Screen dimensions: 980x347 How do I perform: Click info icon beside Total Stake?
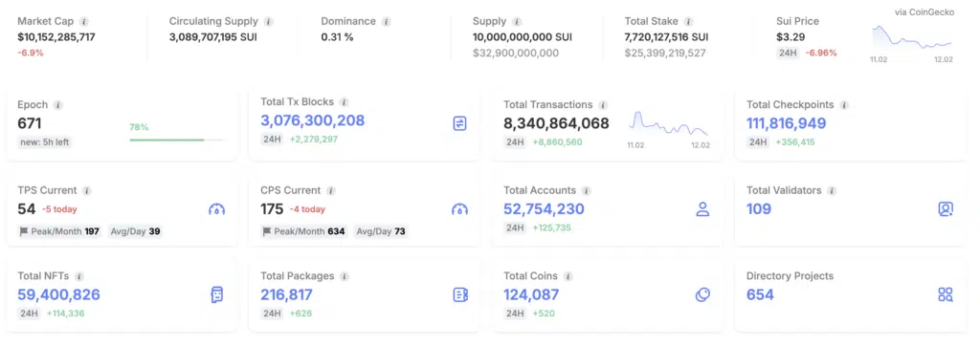[x=688, y=21]
